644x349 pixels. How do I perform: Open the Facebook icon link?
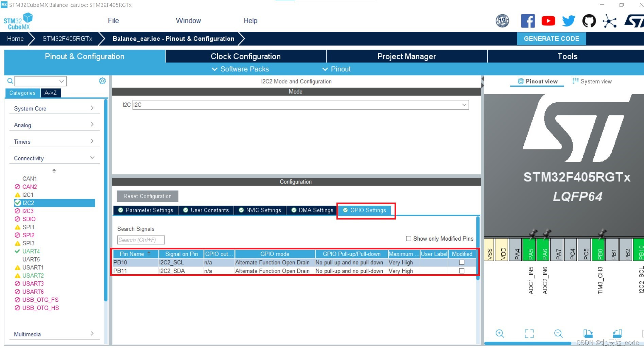[x=528, y=21]
